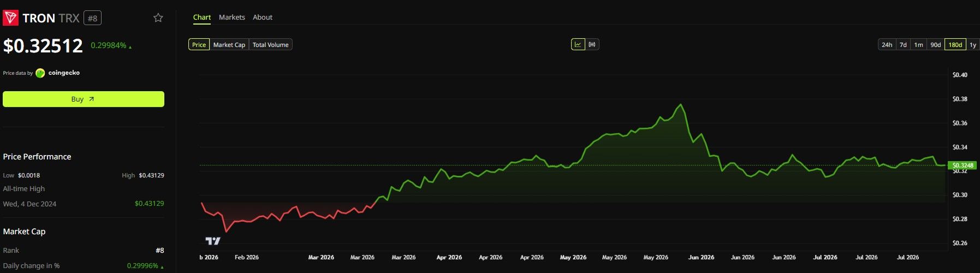The width and height of the screenshot is (980, 273).
Task: Click the CoinGecko logo icon
Action: pyautogui.click(x=40, y=73)
